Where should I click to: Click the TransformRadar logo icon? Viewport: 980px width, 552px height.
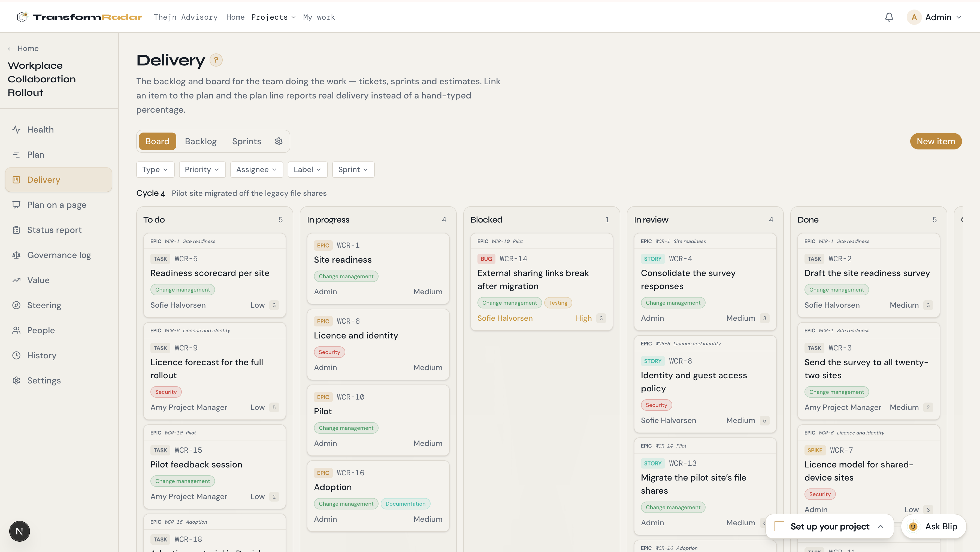(22, 17)
